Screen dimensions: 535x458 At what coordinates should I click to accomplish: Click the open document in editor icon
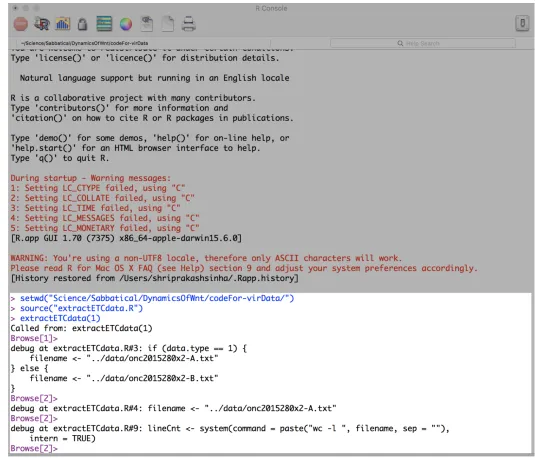[147, 24]
